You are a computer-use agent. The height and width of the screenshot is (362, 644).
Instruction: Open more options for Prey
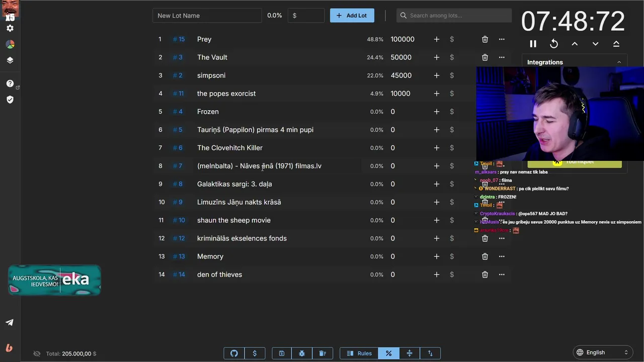[502, 39]
